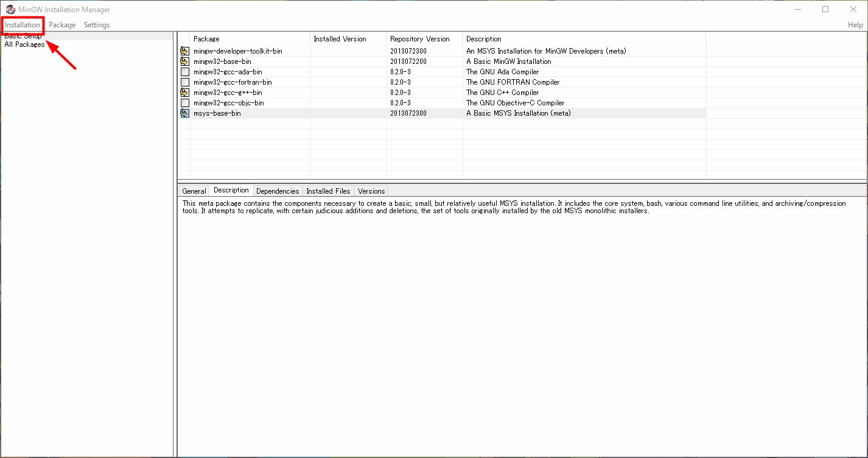Switch to the Installed Files tab

coord(328,191)
